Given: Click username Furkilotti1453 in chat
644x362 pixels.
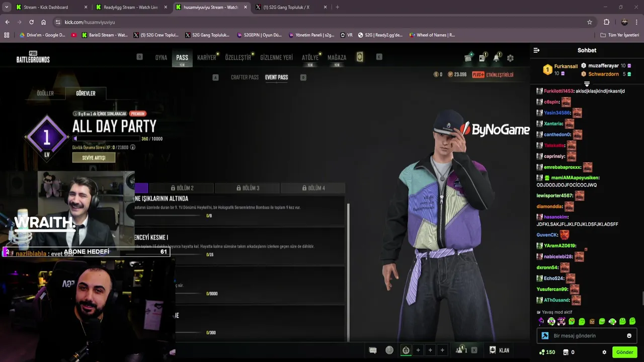Looking at the screenshot, I should (558, 91).
